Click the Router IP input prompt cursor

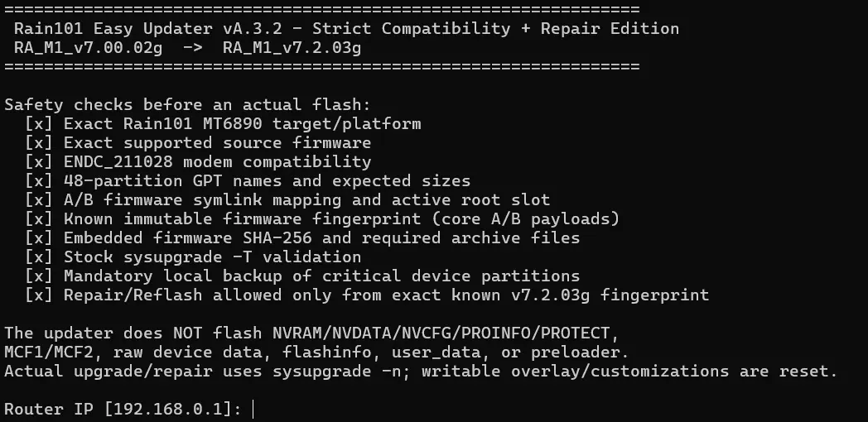pyautogui.click(x=253, y=410)
